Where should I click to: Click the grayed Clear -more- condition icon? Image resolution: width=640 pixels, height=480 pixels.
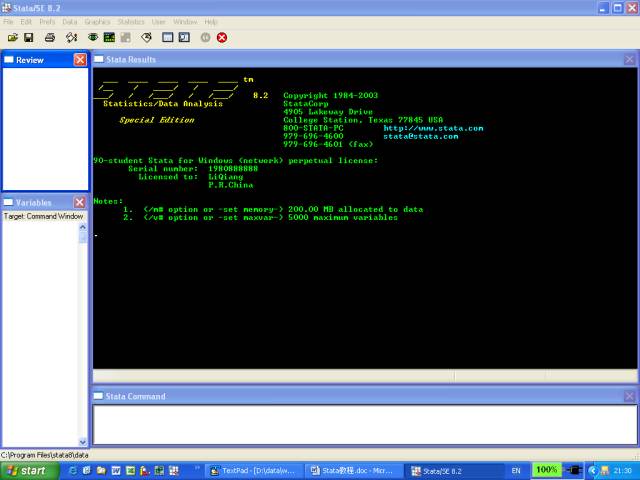click(x=205, y=38)
